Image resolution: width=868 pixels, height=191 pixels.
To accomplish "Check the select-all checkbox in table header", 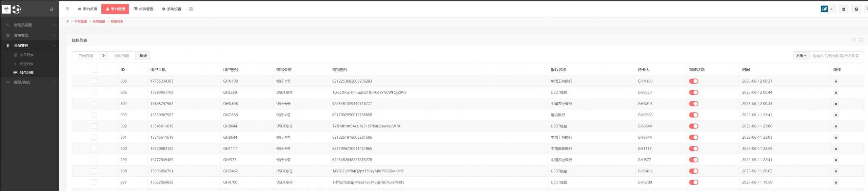I will (94, 70).
